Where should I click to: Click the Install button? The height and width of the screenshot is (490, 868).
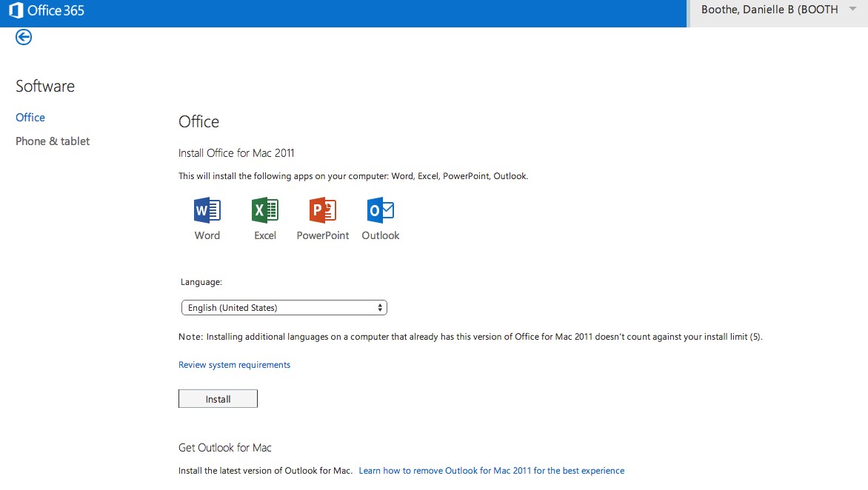(x=218, y=399)
